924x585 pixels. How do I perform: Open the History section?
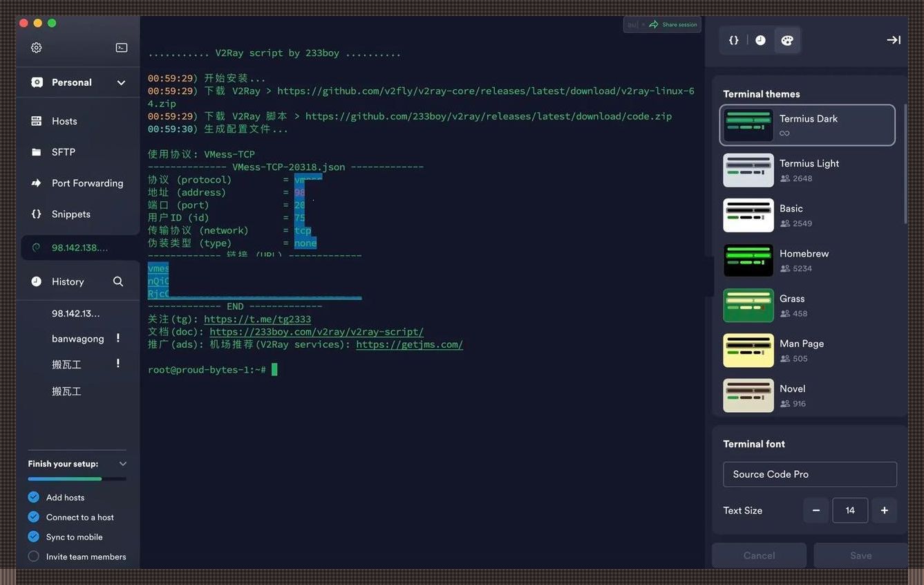point(68,281)
